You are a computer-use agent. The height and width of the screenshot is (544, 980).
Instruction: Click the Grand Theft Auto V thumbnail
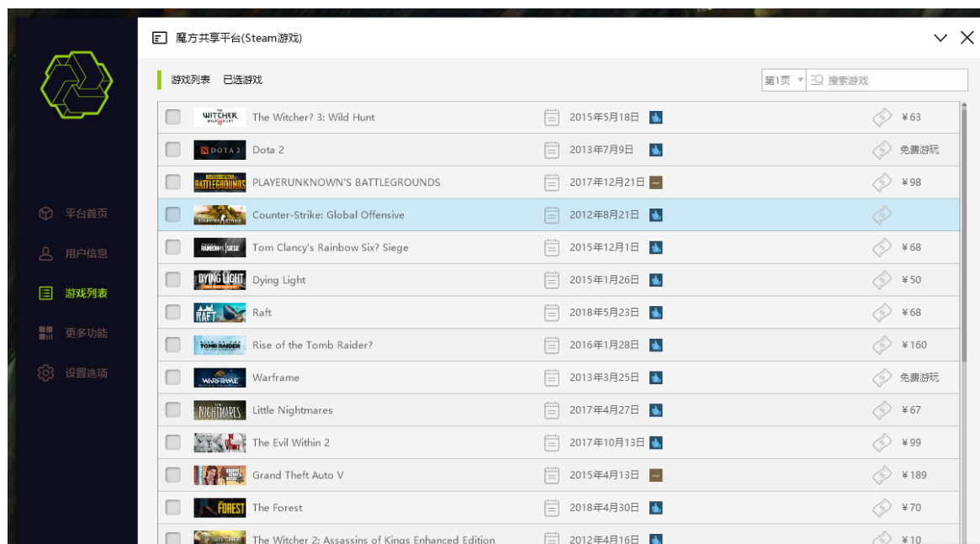pos(220,475)
